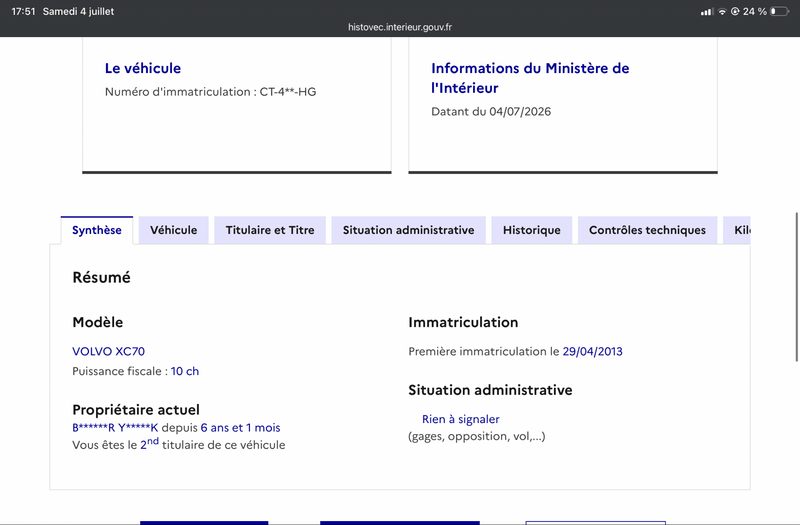800x525 pixels.
Task: Click the Datant du 04/07/2026 text
Action: (x=491, y=112)
